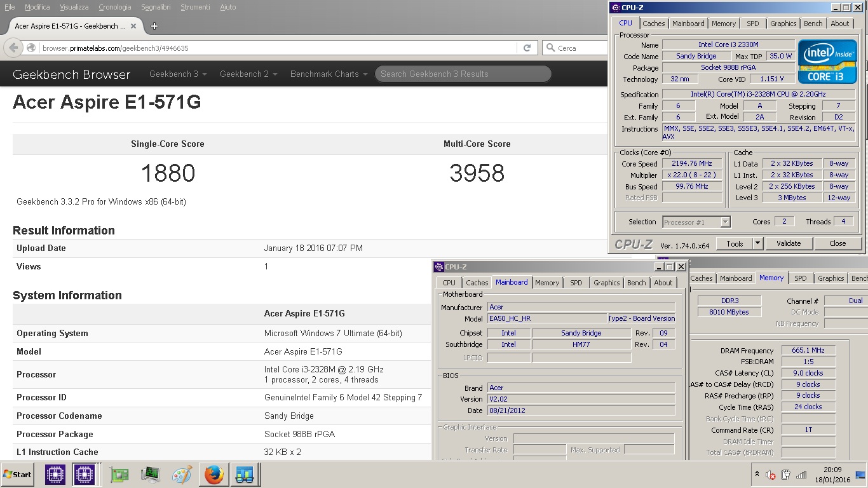
Task: Go back using Firefox back arrow
Action: [13, 48]
